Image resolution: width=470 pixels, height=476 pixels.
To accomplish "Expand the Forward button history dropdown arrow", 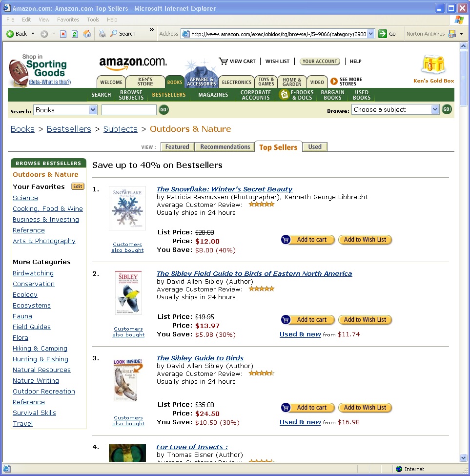I will click(54, 34).
